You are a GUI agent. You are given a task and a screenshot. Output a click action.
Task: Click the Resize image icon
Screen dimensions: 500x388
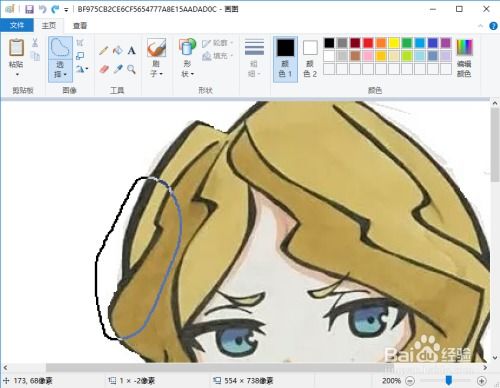click(80, 56)
